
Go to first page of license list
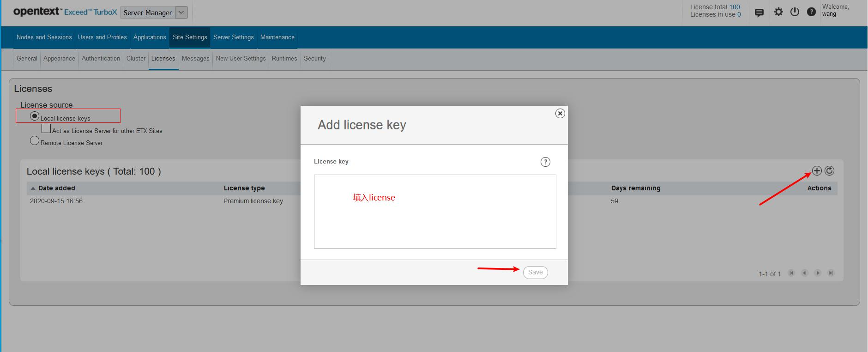click(791, 273)
